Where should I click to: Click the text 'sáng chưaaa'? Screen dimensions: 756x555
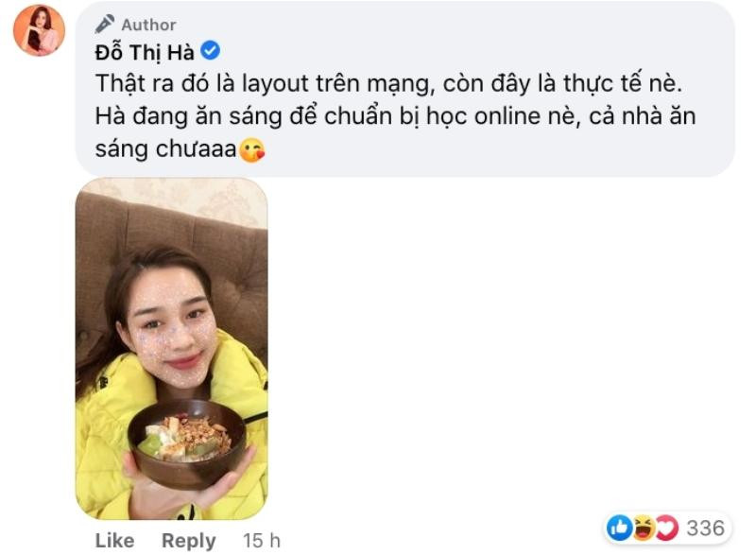166,149
